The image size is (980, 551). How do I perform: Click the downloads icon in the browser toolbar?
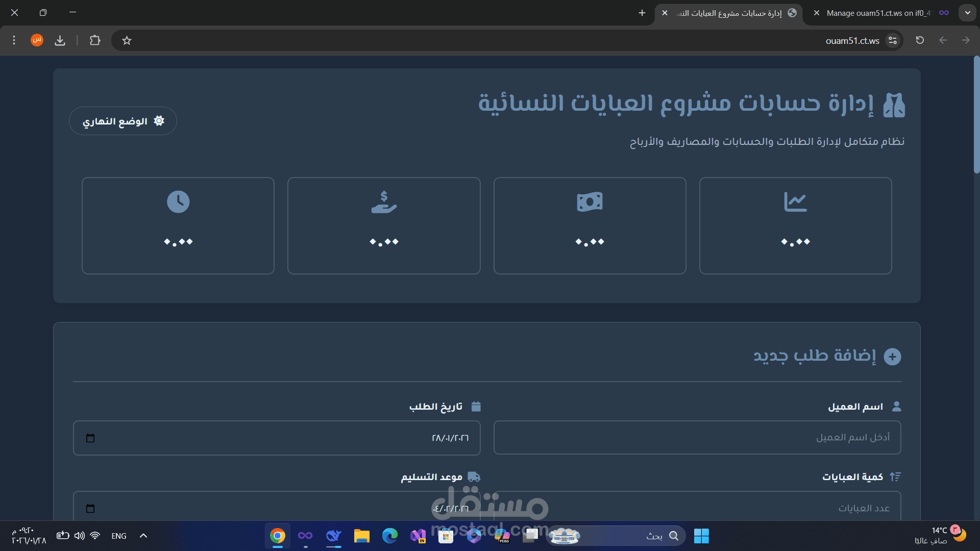pos(60,40)
